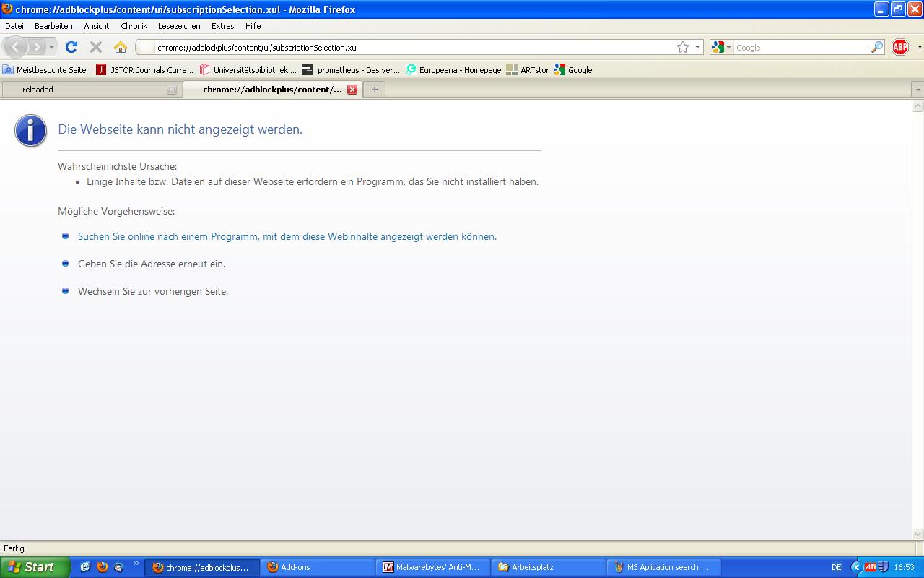Viewport: 924px width, 578px height.
Task: Click the DE language indicator
Action: [x=836, y=567]
